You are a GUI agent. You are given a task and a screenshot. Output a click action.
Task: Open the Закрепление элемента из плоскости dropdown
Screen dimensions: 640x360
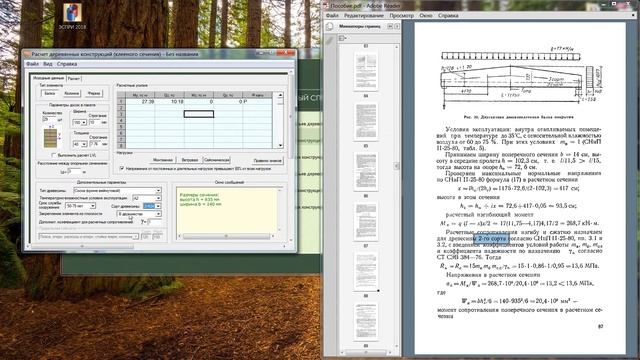tap(139, 214)
